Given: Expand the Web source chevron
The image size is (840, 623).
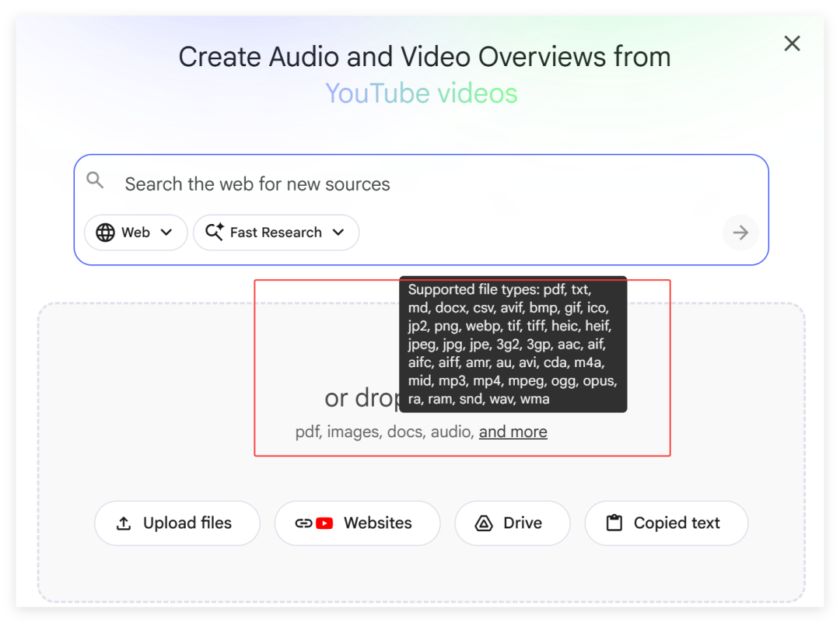Looking at the screenshot, I should [166, 233].
